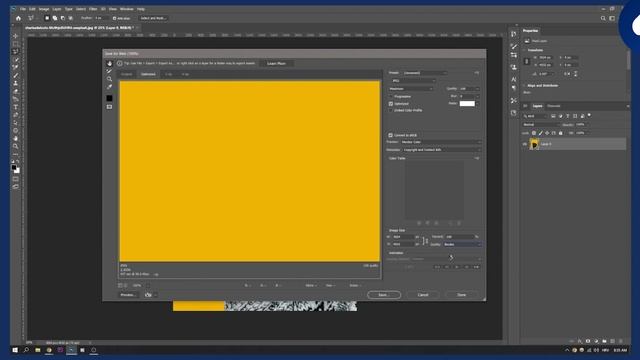Toggle constrain proportions link icon
Image resolution: width=640 pixels, height=360 pixels.
[425, 240]
